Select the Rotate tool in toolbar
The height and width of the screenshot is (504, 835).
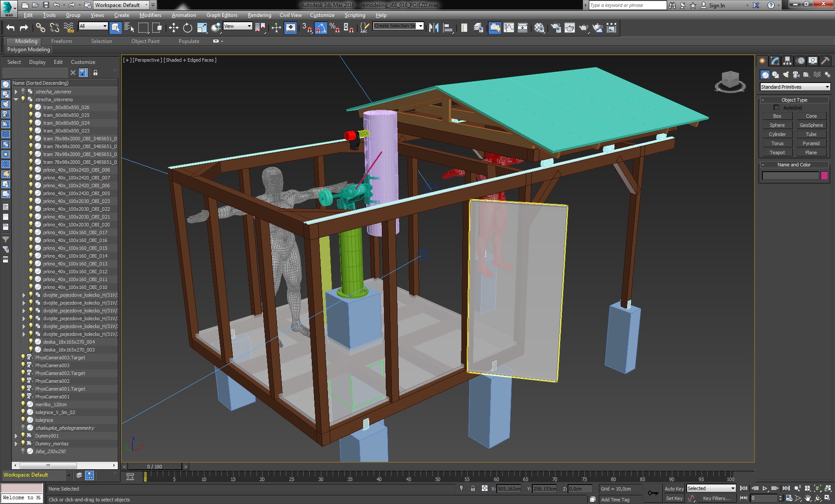click(x=187, y=28)
